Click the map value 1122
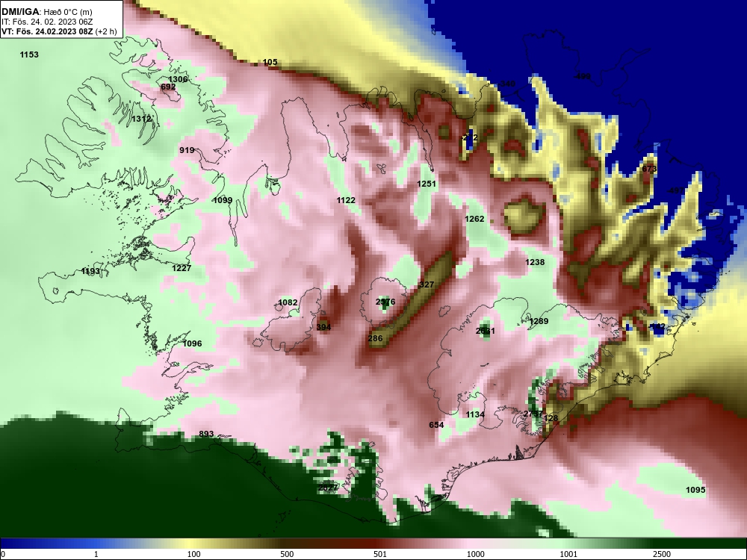 pos(346,200)
